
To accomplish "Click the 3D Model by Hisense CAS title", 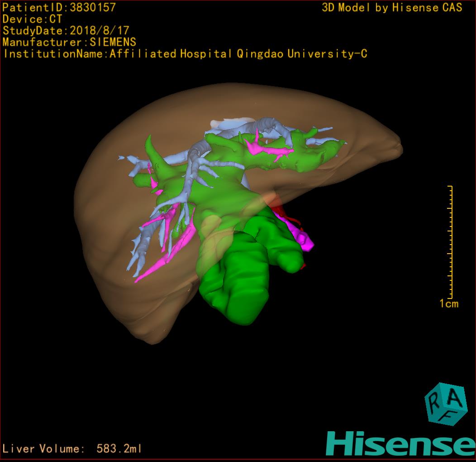I will (x=392, y=8).
